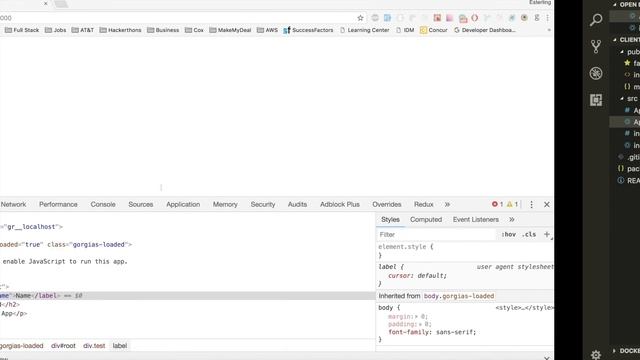Open DevTools customize kebab menu
Screen dimensions: 640x360
[x=531, y=204]
